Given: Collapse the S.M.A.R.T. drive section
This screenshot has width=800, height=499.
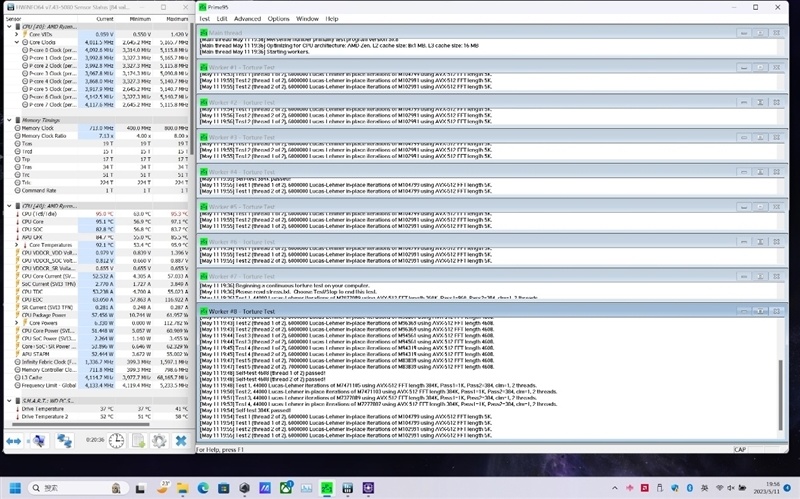Looking at the screenshot, I should coord(9,401).
